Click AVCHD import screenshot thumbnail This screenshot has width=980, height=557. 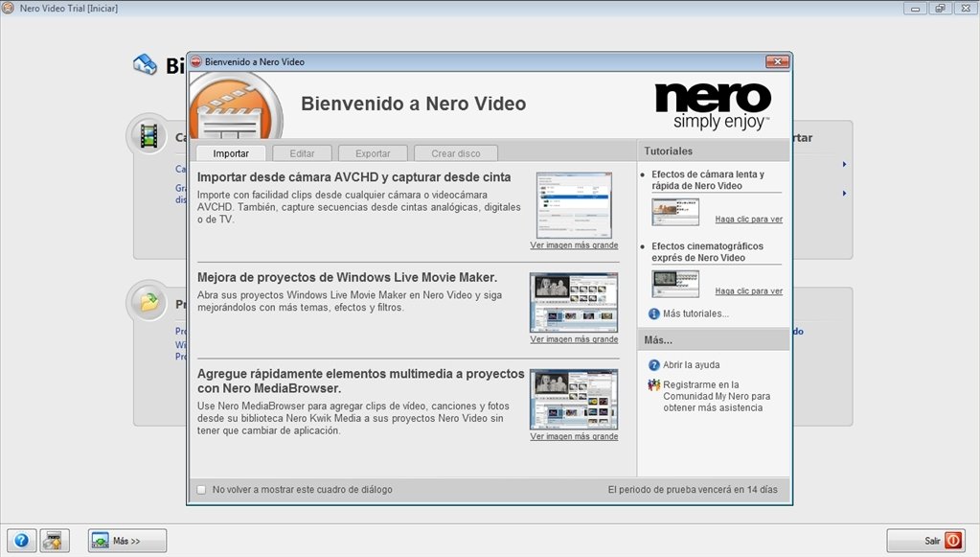(574, 205)
